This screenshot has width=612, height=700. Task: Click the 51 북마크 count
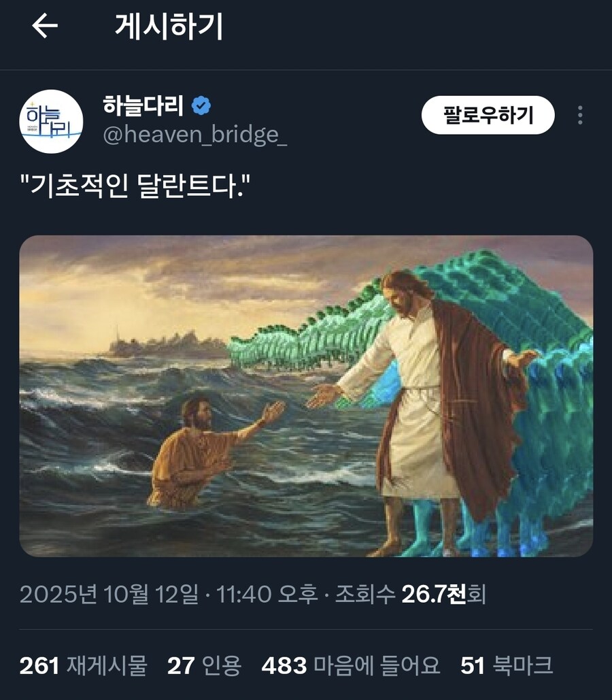click(x=507, y=665)
